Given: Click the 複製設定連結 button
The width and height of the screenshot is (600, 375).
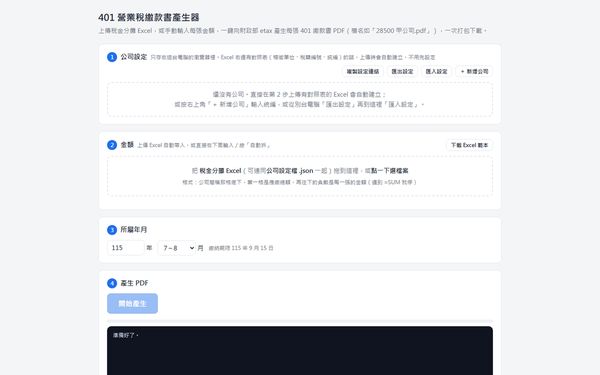Looking at the screenshot, I should click(x=362, y=72).
